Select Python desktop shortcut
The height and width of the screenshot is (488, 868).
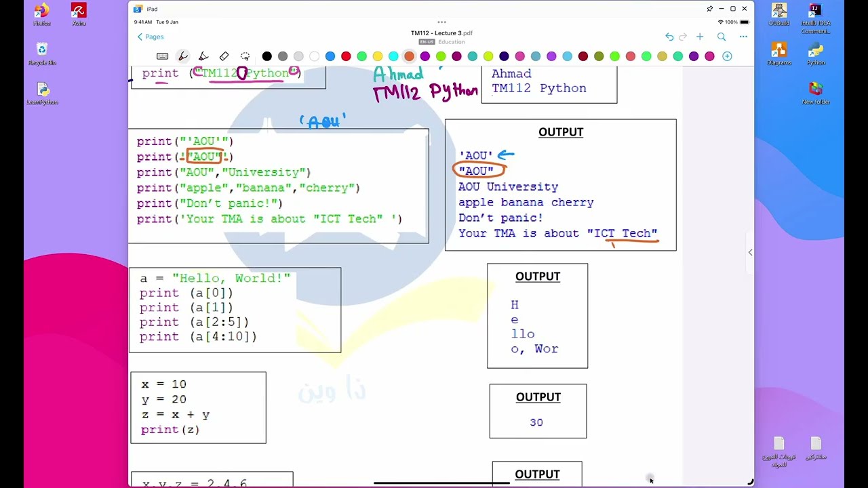pos(816,54)
